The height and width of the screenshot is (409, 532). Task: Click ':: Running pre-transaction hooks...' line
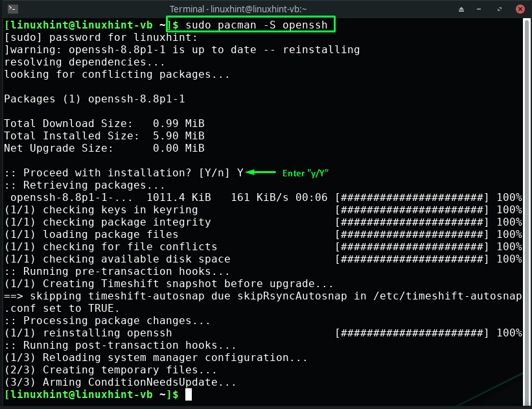tap(117, 272)
